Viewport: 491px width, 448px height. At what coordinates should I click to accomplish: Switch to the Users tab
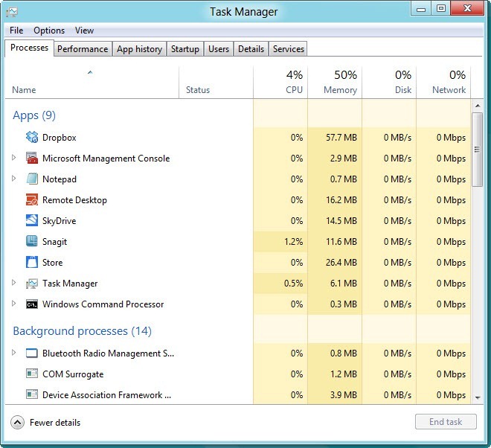pyautogui.click(x=219, y=49)
